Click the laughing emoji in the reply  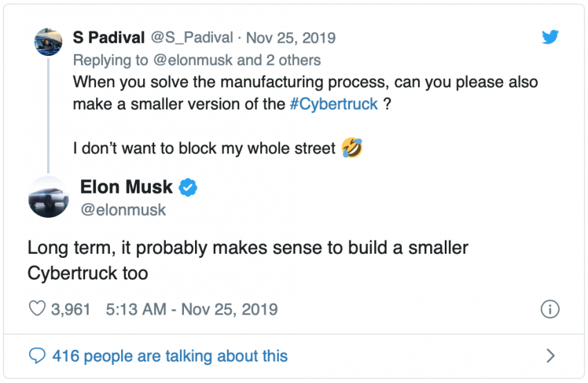(x=352, y=147)
